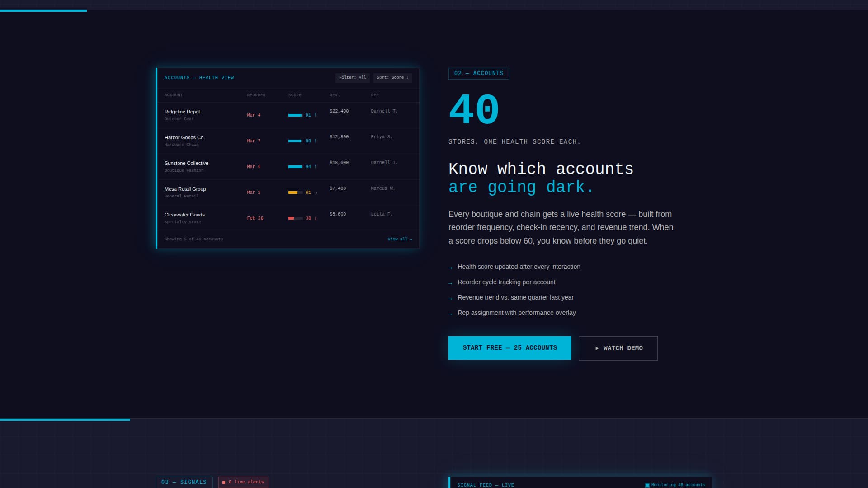Click the up trend arrow beside score 88
Screen dimensions: 868x488
coord(315,141)
